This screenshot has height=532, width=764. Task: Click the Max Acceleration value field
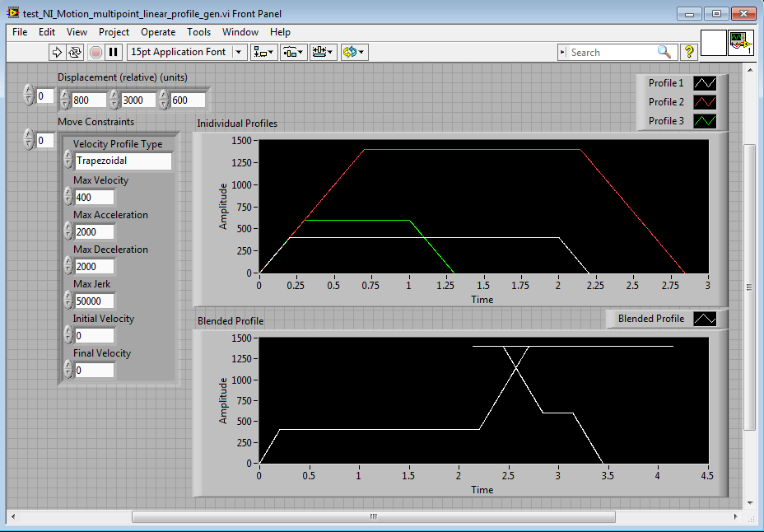coord(95,232)
